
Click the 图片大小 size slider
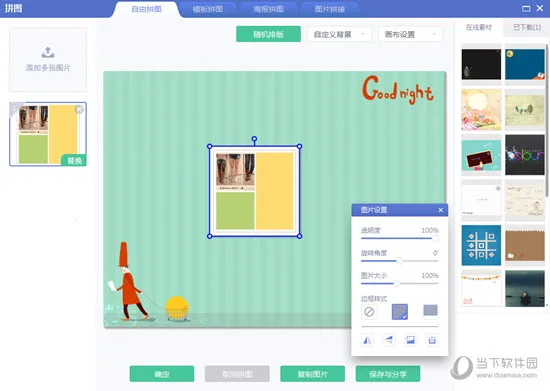400,283
